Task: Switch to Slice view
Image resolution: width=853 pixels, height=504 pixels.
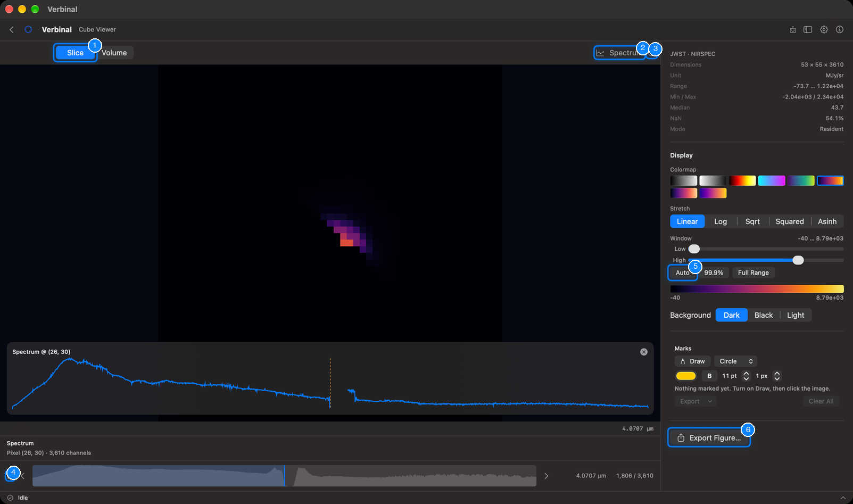Action: click(x=75, y=53)
